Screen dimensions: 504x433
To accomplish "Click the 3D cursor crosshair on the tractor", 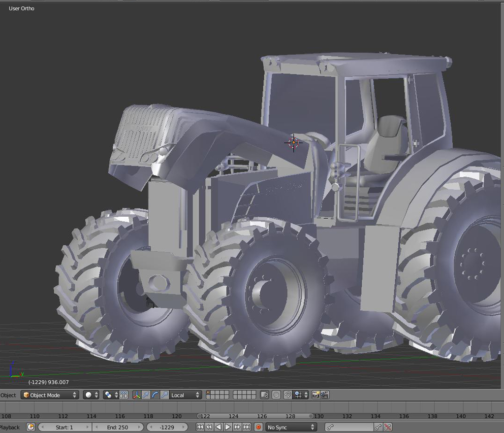I will click(x=293, y=142).
